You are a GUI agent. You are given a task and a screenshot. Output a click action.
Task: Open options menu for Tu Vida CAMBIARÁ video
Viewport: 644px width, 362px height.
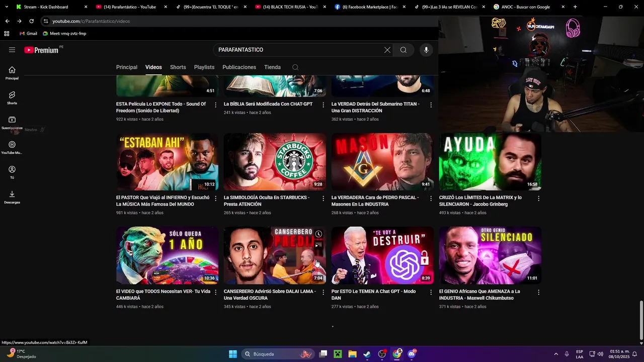[216, 292]
